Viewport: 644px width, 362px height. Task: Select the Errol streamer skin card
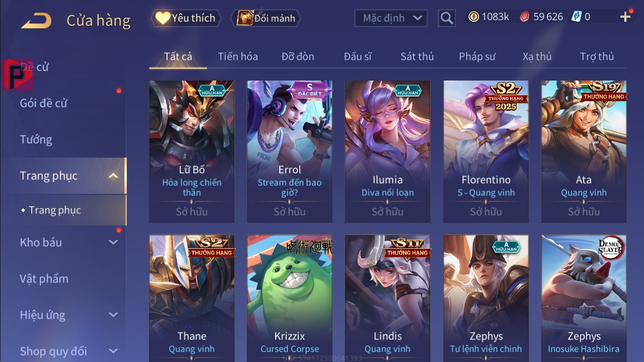pos(290,152)
